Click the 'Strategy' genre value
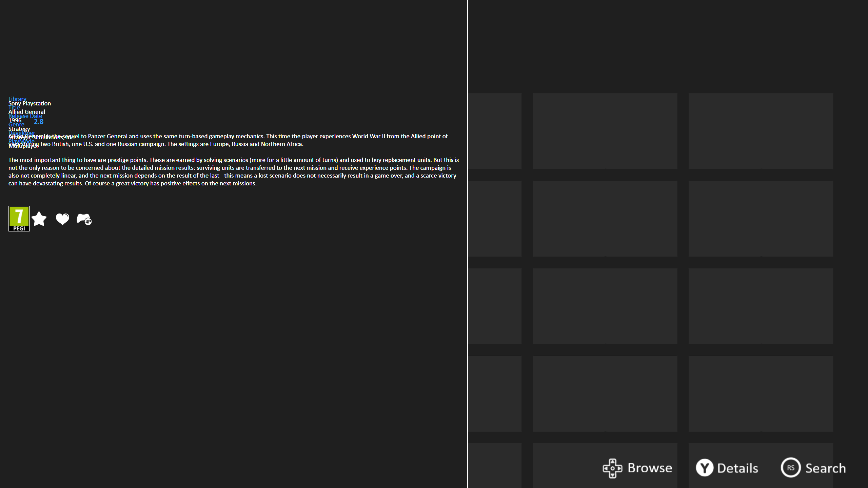Image resolution: width=868 pixels, height=488 pixels. [19, 129]
